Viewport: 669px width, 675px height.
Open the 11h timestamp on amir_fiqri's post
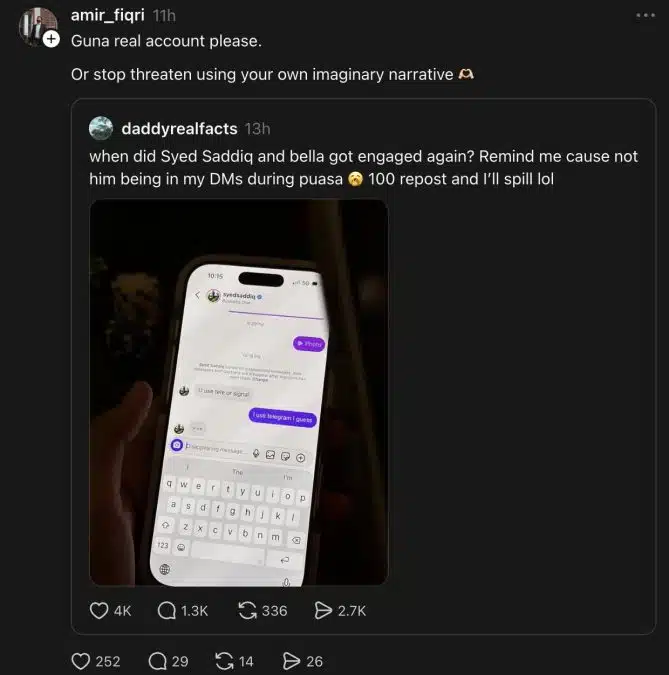click(164, 16)
